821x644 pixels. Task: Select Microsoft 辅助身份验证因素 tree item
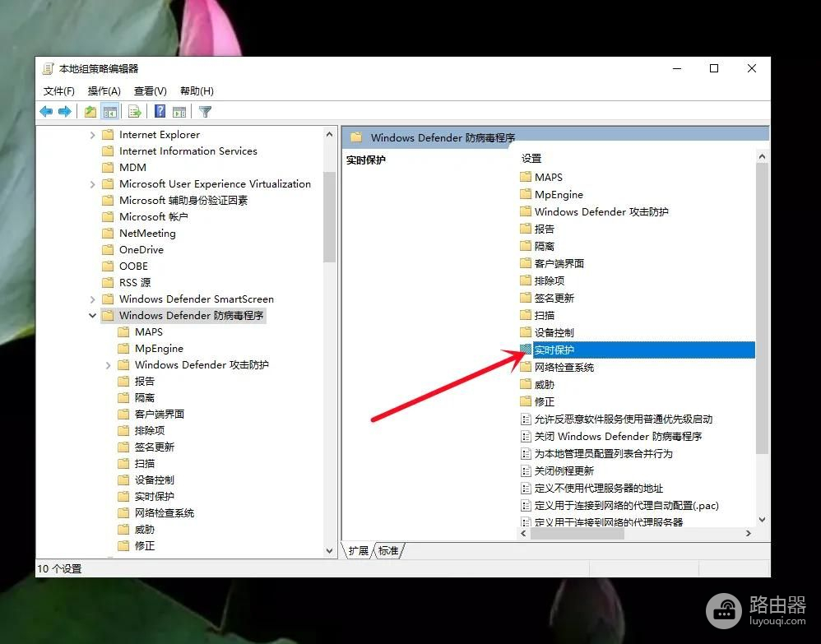point(183,201)
